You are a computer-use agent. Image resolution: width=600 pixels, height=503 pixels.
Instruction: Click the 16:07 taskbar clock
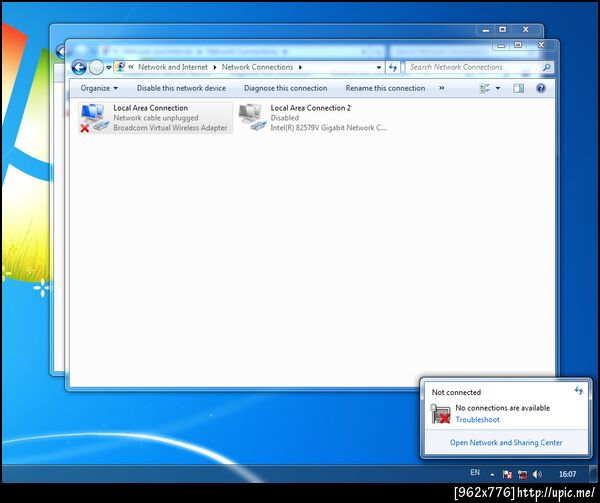point(567,474)
